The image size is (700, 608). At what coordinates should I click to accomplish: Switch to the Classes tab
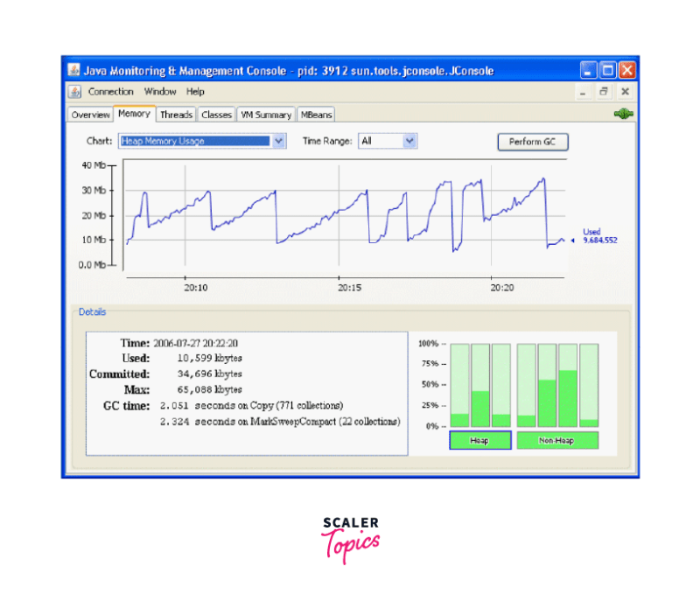216,114
